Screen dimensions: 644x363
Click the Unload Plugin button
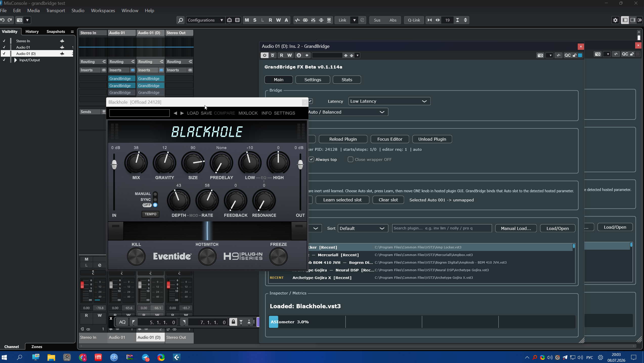(432, 139)
